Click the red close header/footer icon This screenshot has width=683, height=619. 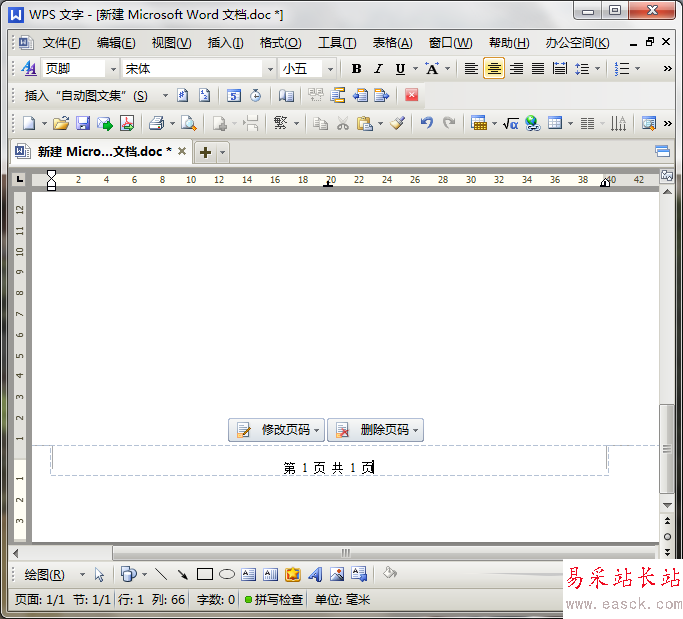pyautogui.click(x=411, y=96)
